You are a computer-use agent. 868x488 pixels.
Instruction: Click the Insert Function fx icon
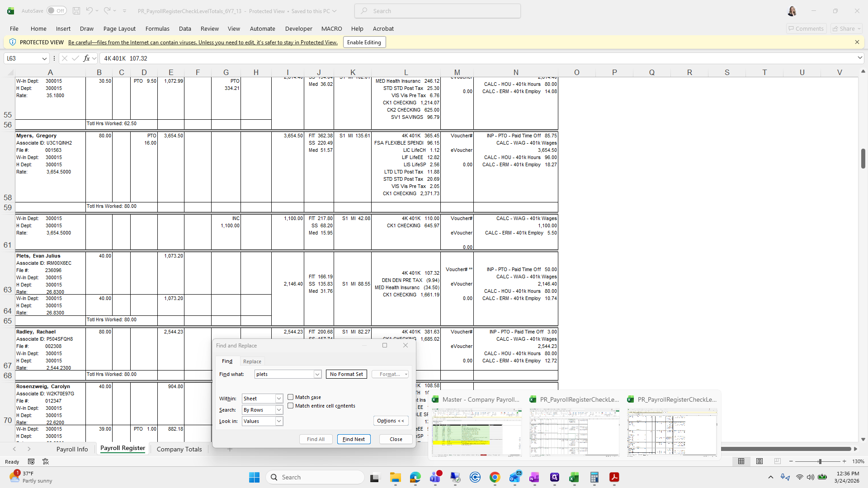coord(86,58)
